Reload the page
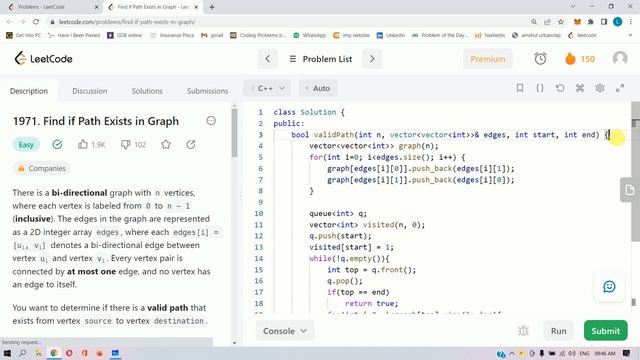 click(36, 22)
